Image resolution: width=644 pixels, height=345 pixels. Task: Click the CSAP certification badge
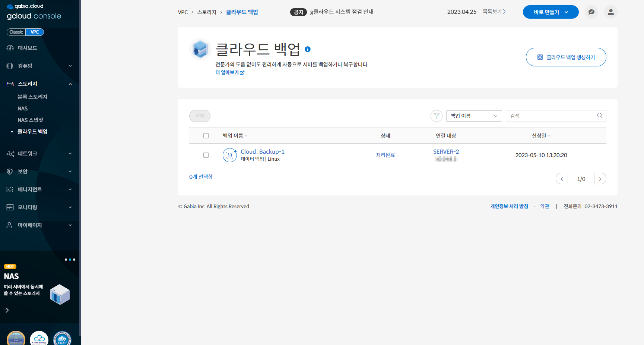pyautogui.click(x=62, y=339)
